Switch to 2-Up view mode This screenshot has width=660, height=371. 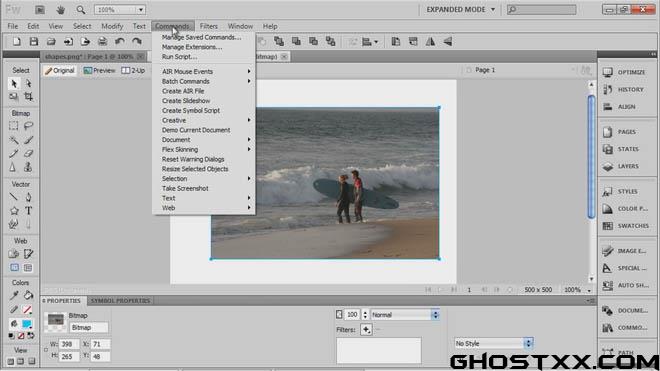[133, 70]
